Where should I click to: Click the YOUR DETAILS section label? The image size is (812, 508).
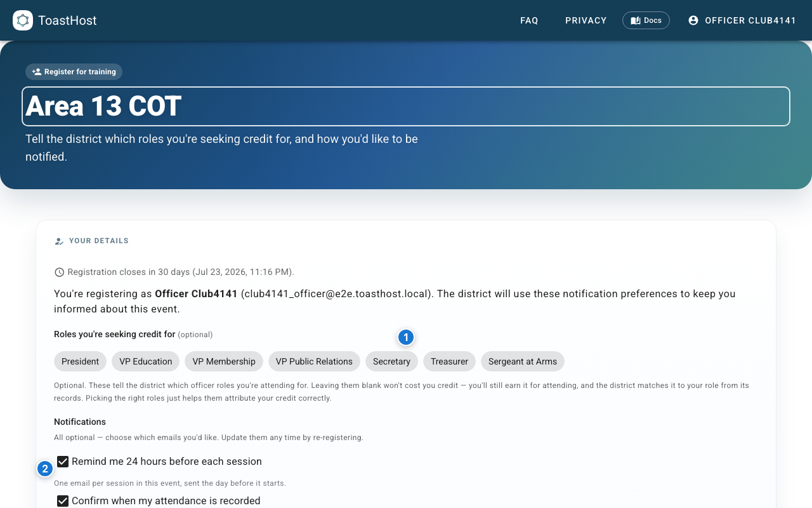coord(99,241)
